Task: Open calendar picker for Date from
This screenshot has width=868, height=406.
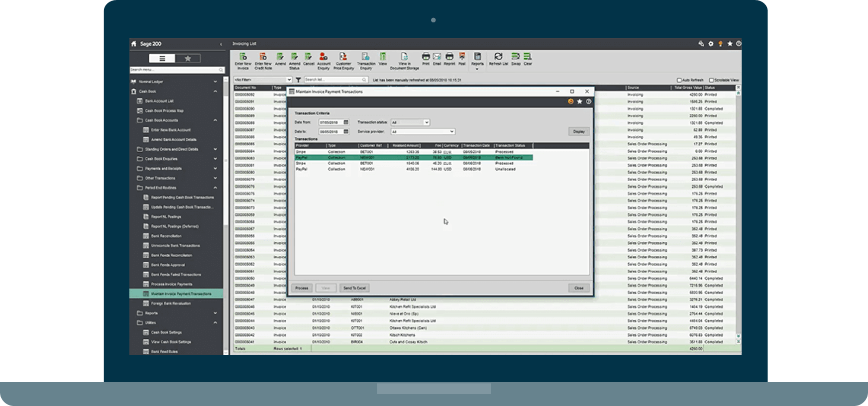Action: [x=346, y=122]
